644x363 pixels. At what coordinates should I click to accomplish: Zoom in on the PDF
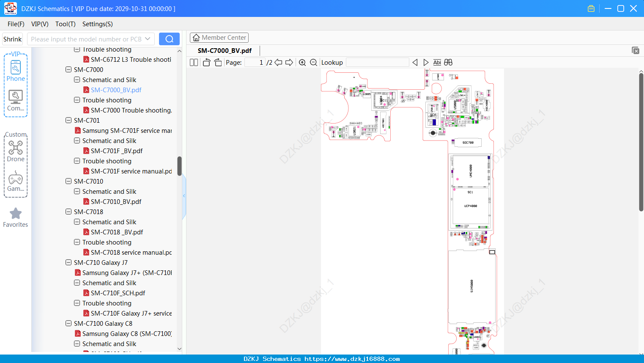(302, 63)
